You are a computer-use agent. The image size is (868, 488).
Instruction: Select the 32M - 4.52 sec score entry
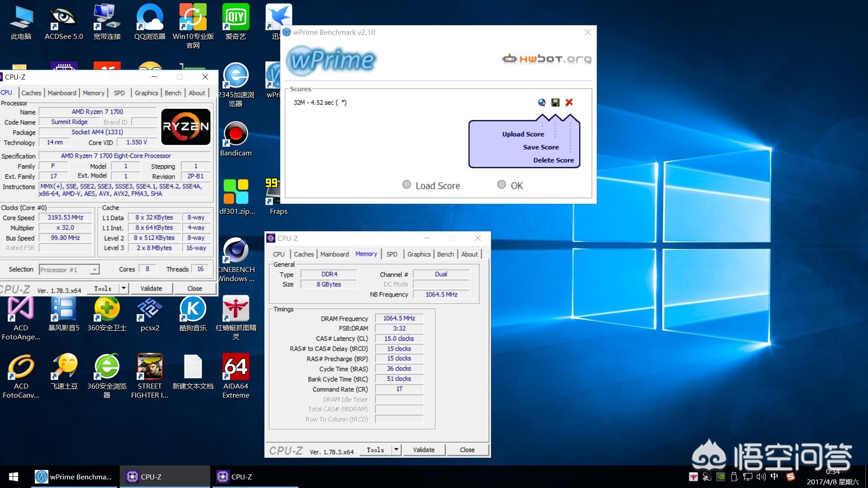tap(320, 103)
